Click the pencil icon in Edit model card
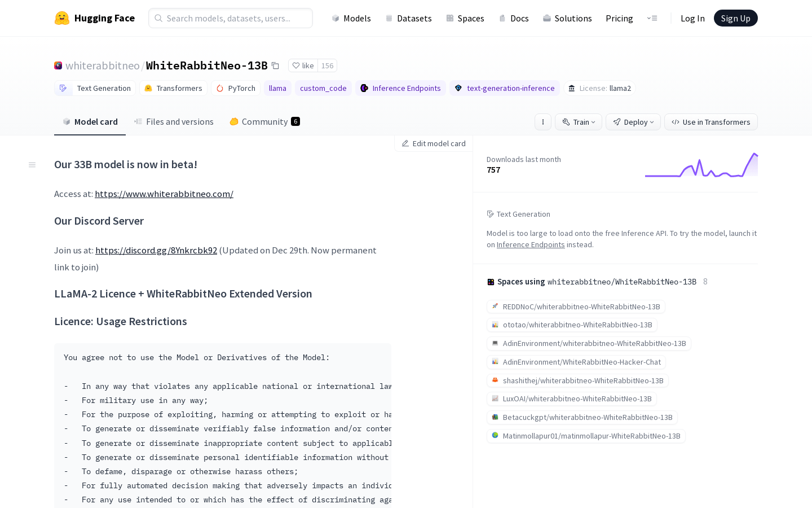This screenshot has height=508, width=812. [405, 143]
